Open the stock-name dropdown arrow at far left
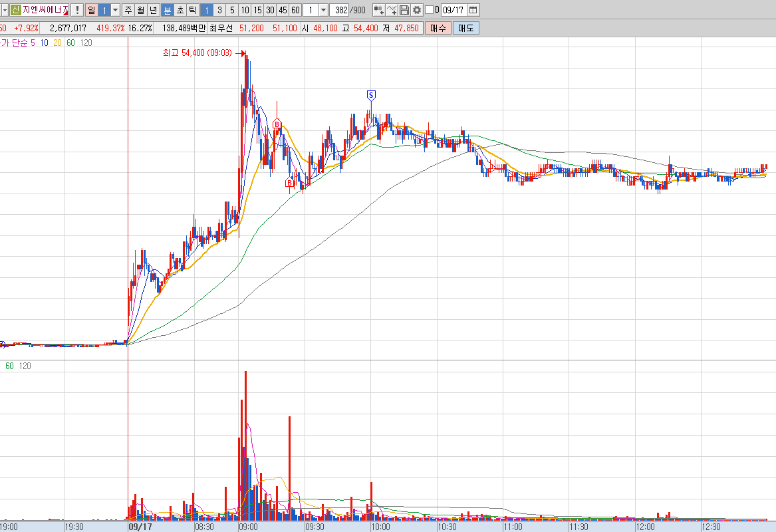Viewport: 776px width, 532px height. click(4, 10)
